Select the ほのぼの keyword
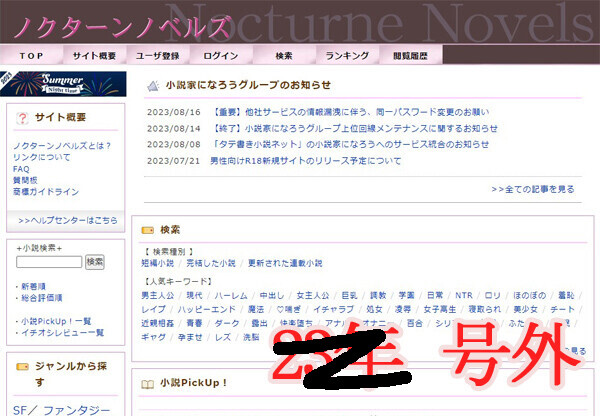The width and height of the screenshot is (600, 416). (x=530, y=295)
